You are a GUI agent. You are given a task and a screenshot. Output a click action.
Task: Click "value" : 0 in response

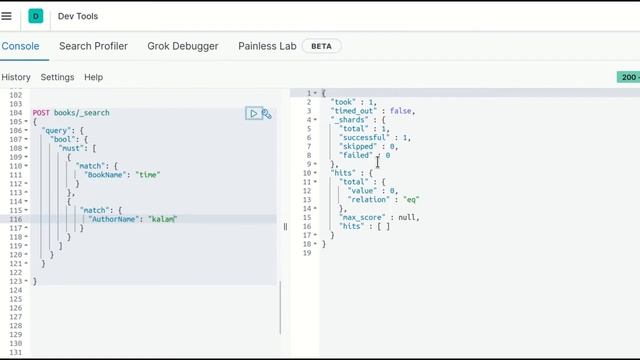(x=373, y=191)
